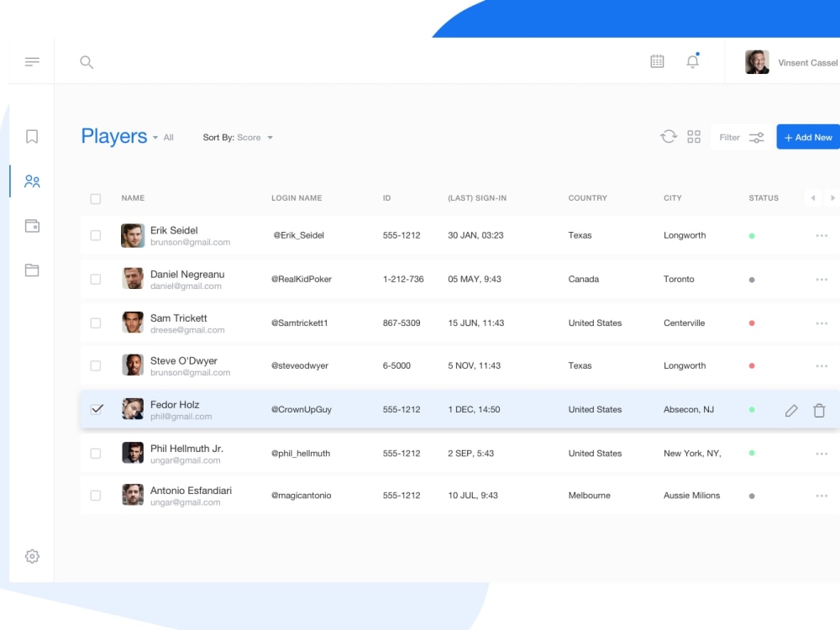Open more options for Steve O'Dwyer row
Screen dimensions: 840x630
click(822, 366)
